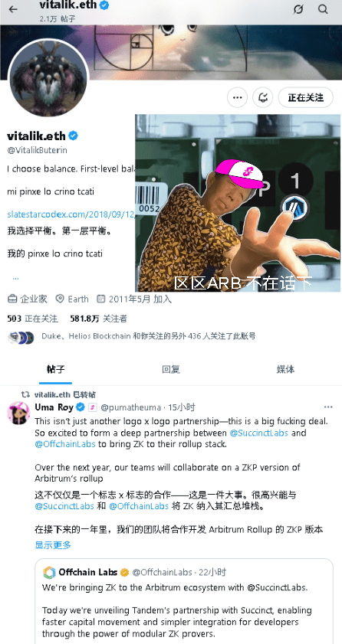Open the 581.8万 关注者 followers list
This screenshot has height=644, width=342.
(x=98, y=319)
